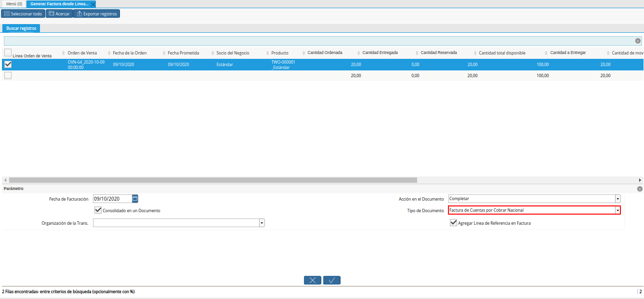Image resolution: width=644 pixels, height=299 pixels.
Task: Uncheck the OVN-64 order line checkbox
Action: click(8, 65)
